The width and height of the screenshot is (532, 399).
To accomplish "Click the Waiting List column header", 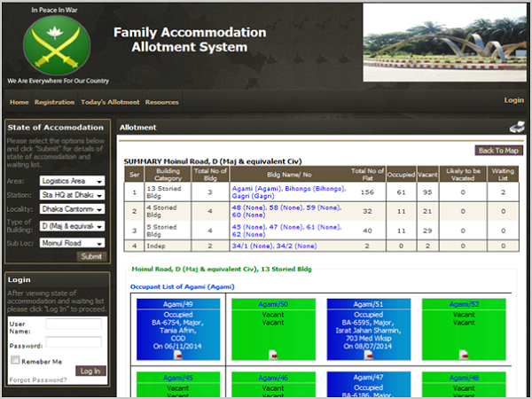I will (503, 175).
